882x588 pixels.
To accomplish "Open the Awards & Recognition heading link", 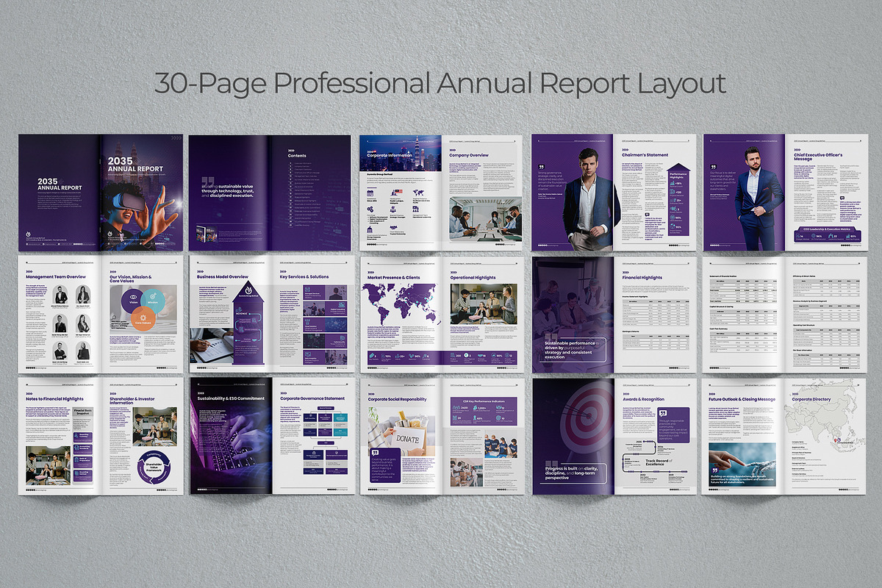I will [x=644, y=398].
